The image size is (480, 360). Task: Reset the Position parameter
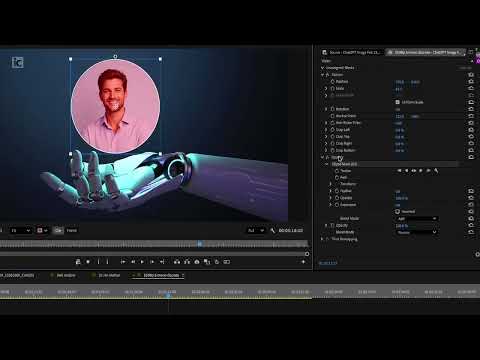(x=471, y=81)
